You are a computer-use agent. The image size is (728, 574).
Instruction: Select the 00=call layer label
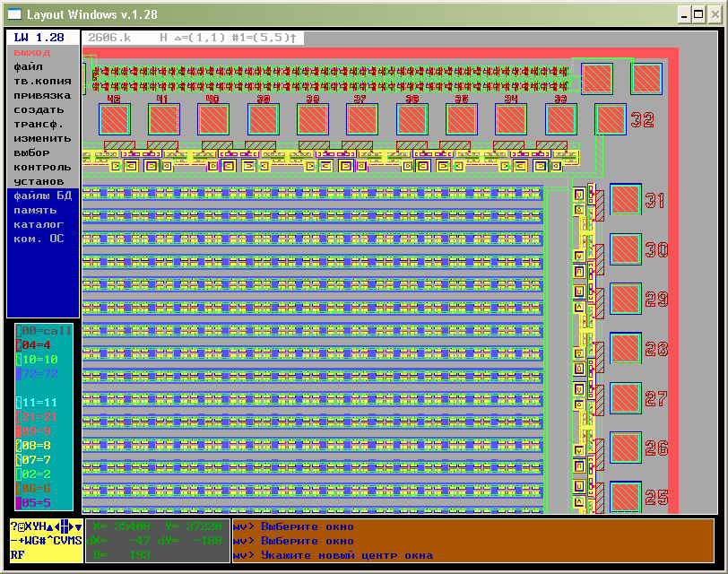click(x=47, y=331)
